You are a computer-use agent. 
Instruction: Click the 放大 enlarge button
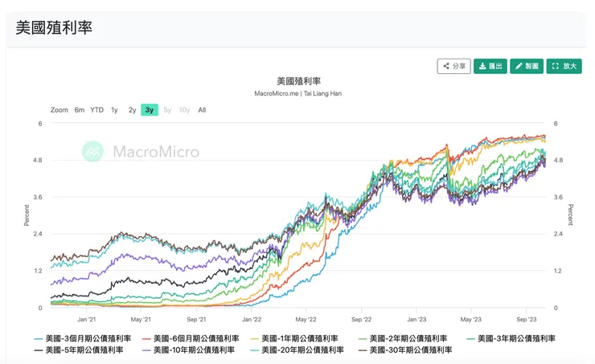(x=564, y=66)
